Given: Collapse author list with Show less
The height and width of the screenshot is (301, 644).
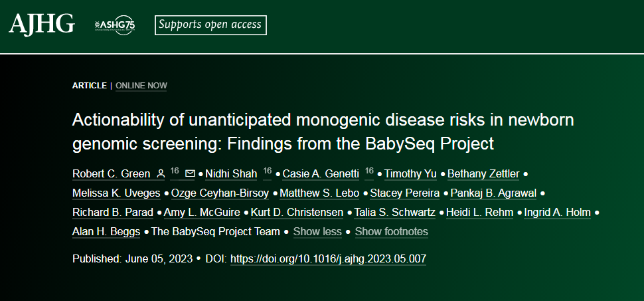Looking at the screenshot, I should [317, 231].
